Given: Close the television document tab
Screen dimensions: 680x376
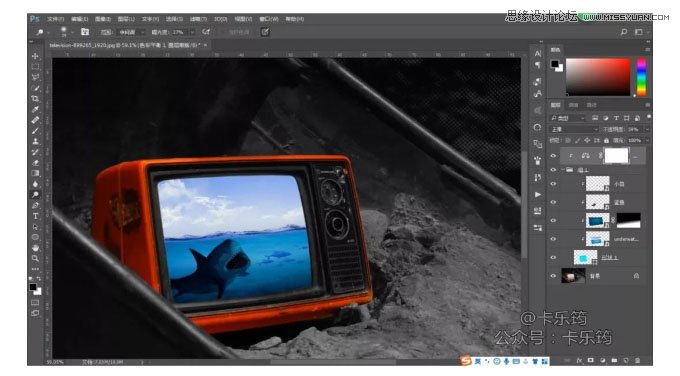Looking at the screenshot, I should tap(205, 45).
